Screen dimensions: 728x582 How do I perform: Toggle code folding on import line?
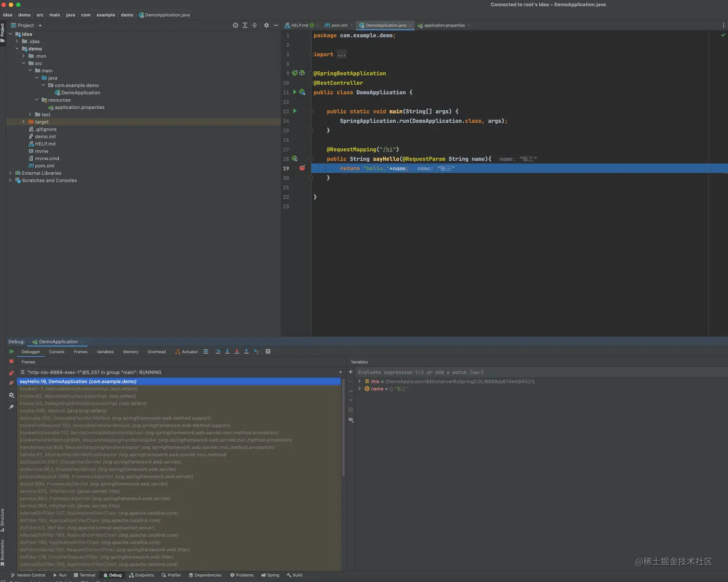311,54
